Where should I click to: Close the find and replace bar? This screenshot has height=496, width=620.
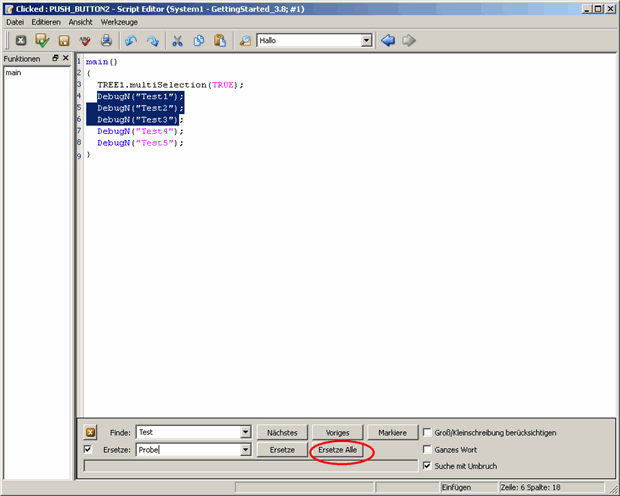pyautogui.click(x=90, y=432)
